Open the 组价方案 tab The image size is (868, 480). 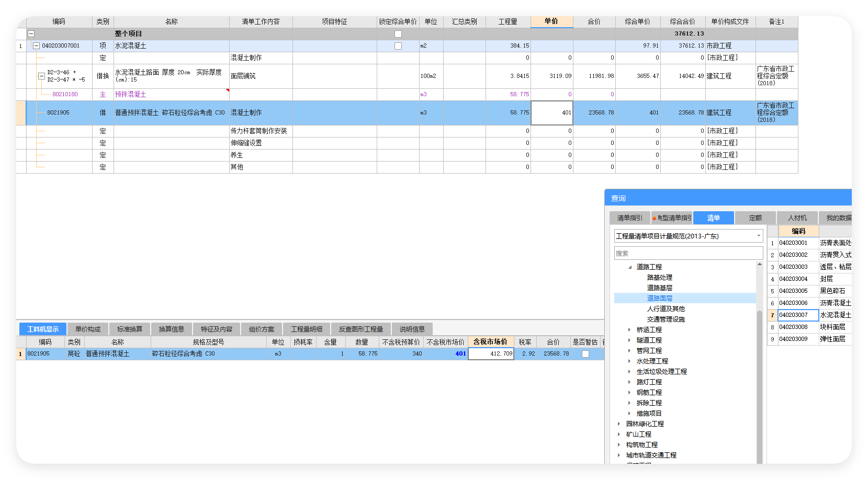[261, 329]
